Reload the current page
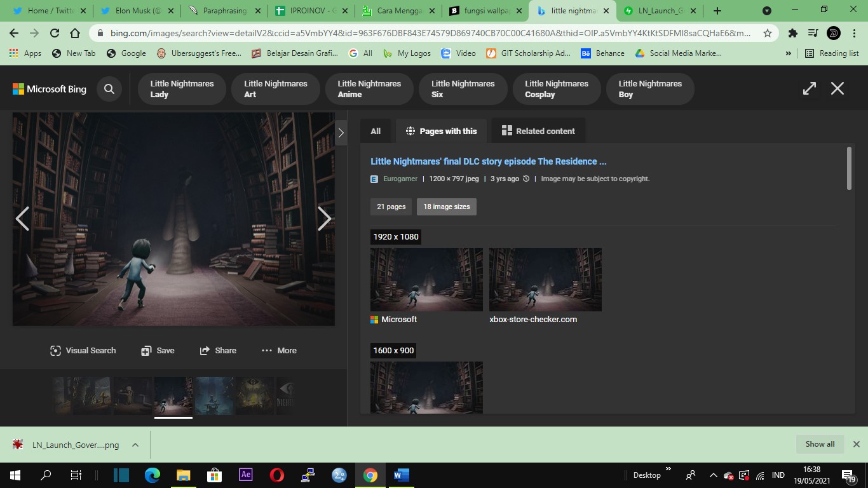The width and height of the screenshot is (868, 488). click(x=55, y=33)
